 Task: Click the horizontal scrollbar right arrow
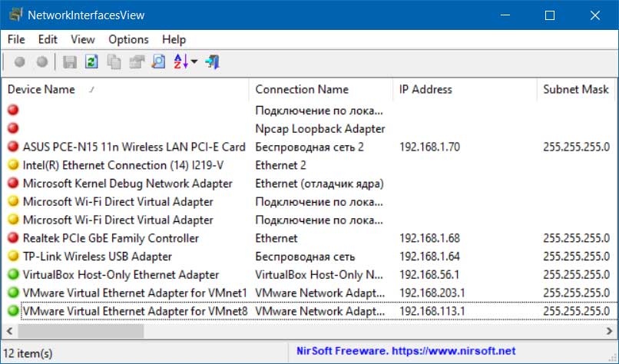pos(610,331)
